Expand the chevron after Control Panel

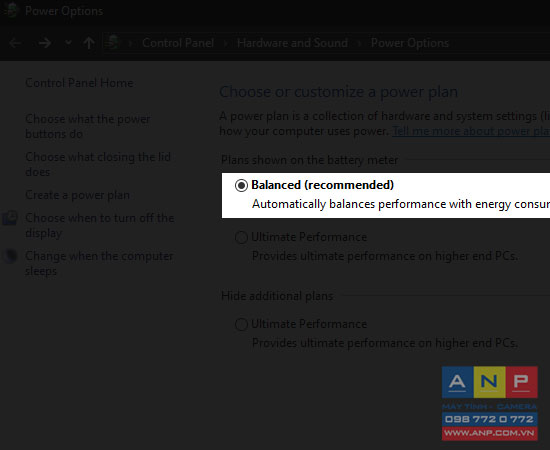[x=225, y=43]
